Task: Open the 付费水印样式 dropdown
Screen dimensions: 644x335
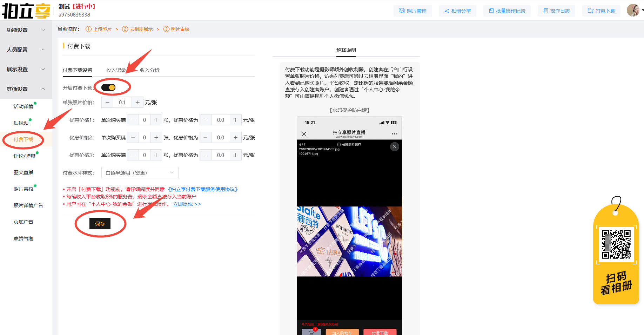Action: tap(140, 173)
